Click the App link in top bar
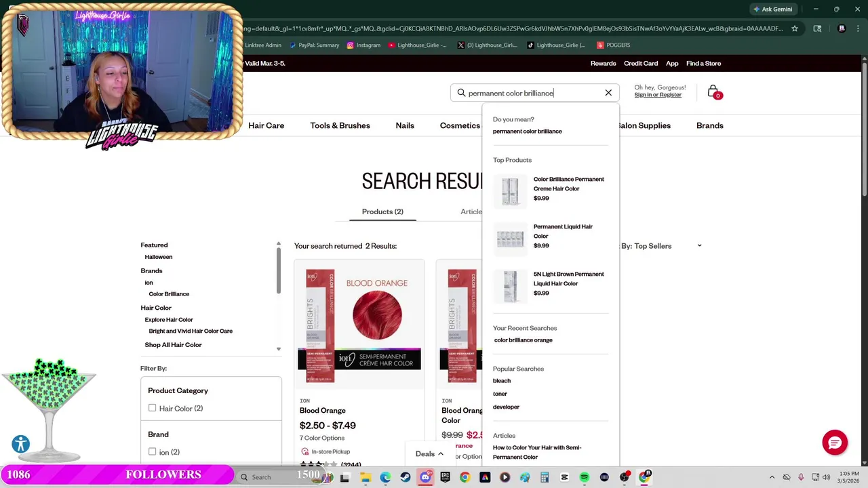 coord(672,63)
